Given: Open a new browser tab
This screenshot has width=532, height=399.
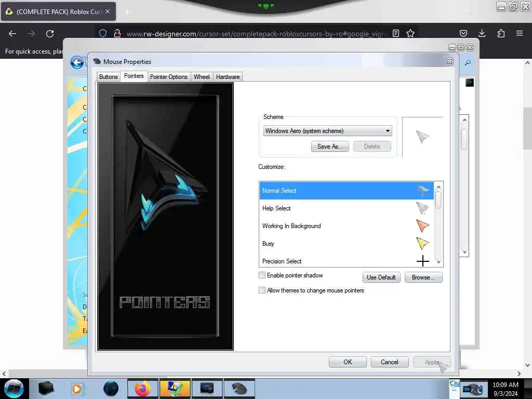Looking at the screenshot, I should click(127, 12).
